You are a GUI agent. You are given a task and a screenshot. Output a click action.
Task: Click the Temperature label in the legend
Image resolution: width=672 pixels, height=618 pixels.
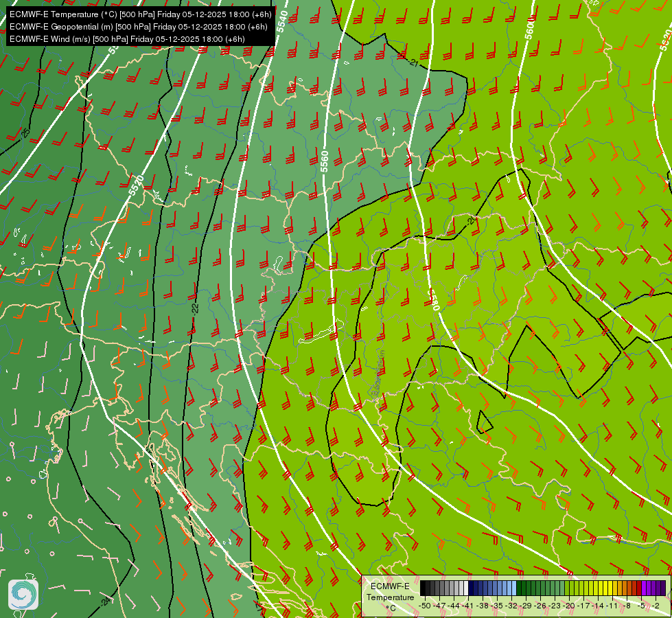click(x=390, y=597)
